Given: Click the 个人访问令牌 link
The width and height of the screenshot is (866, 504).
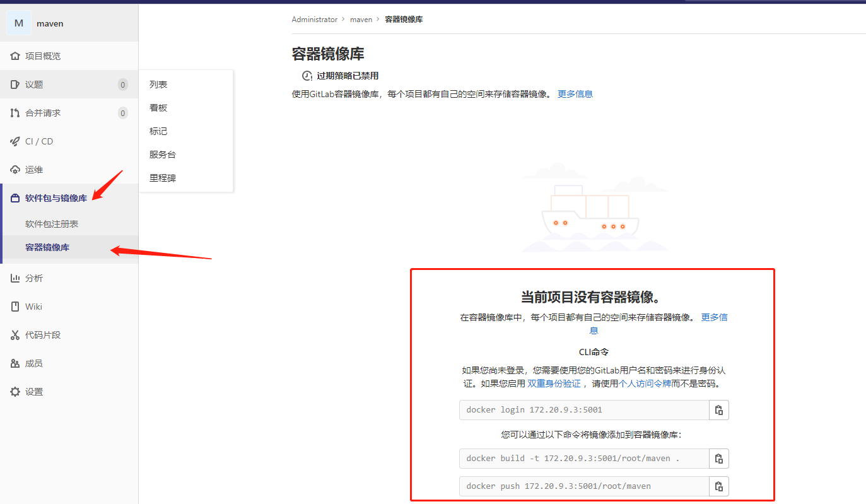Looking at the screenshot, I should [x=645, y=384].
